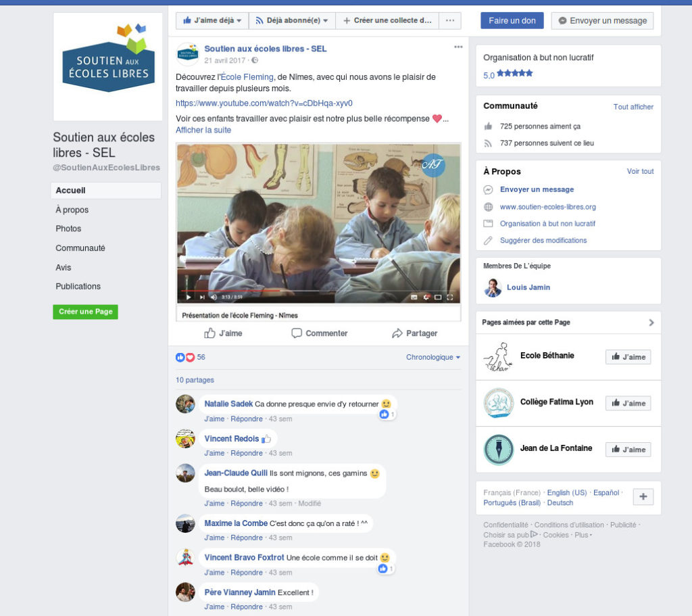This screenshot has width=692, height=616.
Task: Open the 10 partages link
Action: [x=195, y=380]
